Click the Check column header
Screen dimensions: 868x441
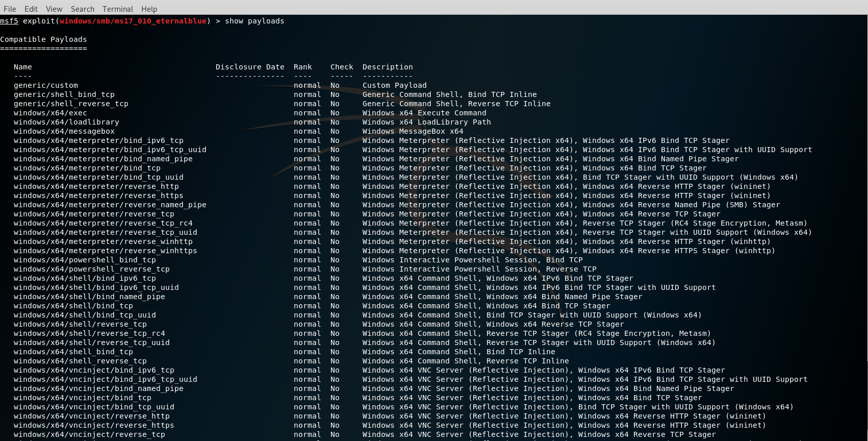(342, 67)
